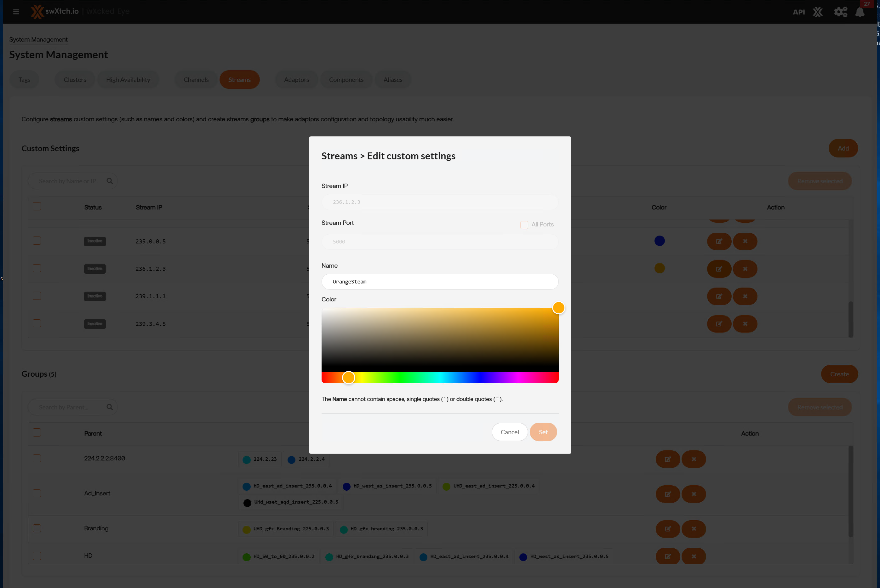Click the notifications bell icon
The width and height of the screenshot is (880, 588).
(860, 12)
